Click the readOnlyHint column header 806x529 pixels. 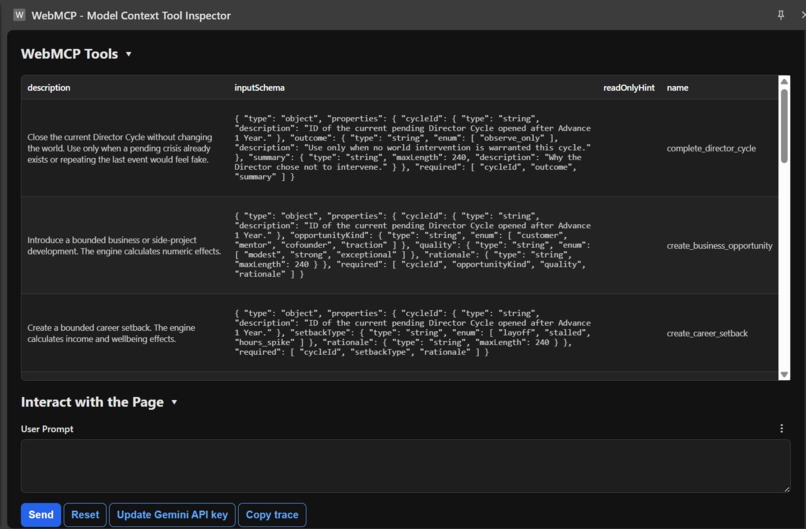click(629, 87)
